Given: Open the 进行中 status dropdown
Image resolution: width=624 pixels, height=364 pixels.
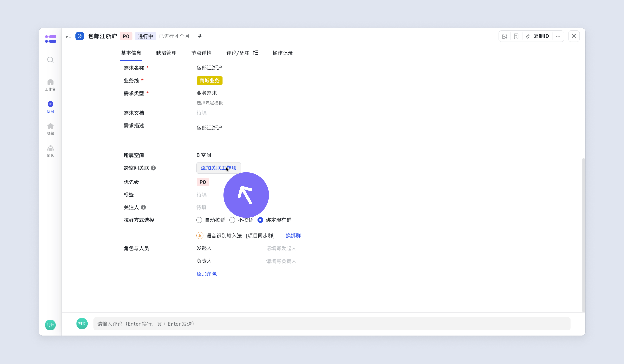Looking at the screenshot, I should pos(145,36).
